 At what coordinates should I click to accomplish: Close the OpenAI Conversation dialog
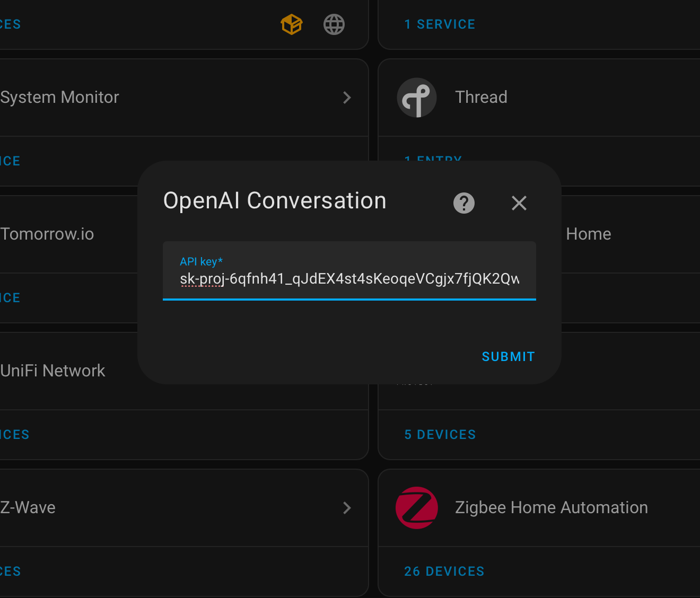click(519, 203)
